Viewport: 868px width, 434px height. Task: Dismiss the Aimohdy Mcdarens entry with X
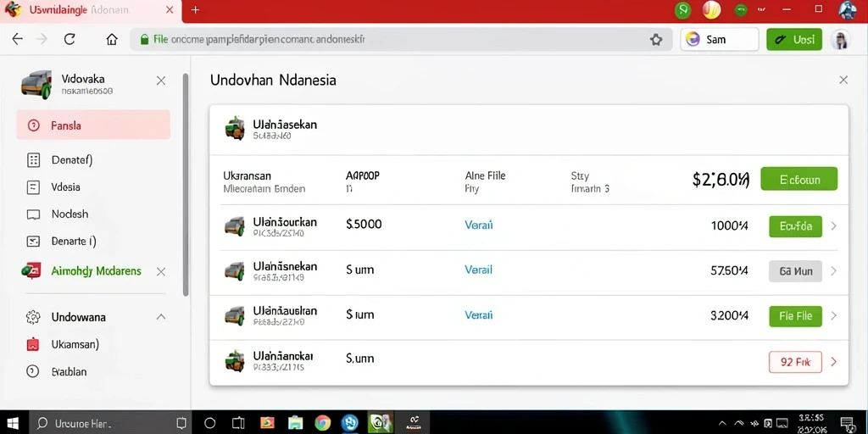[160, 272]
